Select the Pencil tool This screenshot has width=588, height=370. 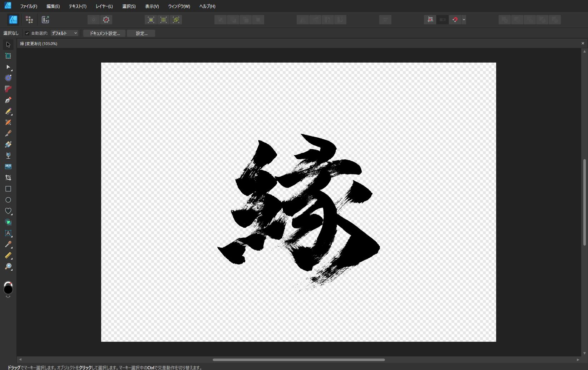[8, 112]
